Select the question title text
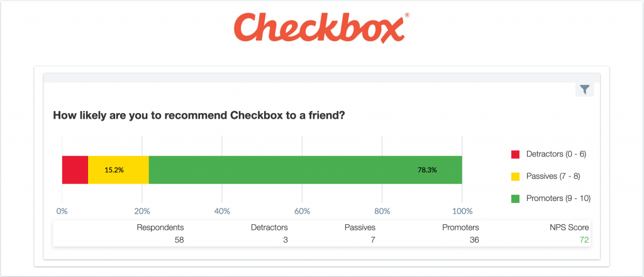644x277 pixels. pos(199,116)
